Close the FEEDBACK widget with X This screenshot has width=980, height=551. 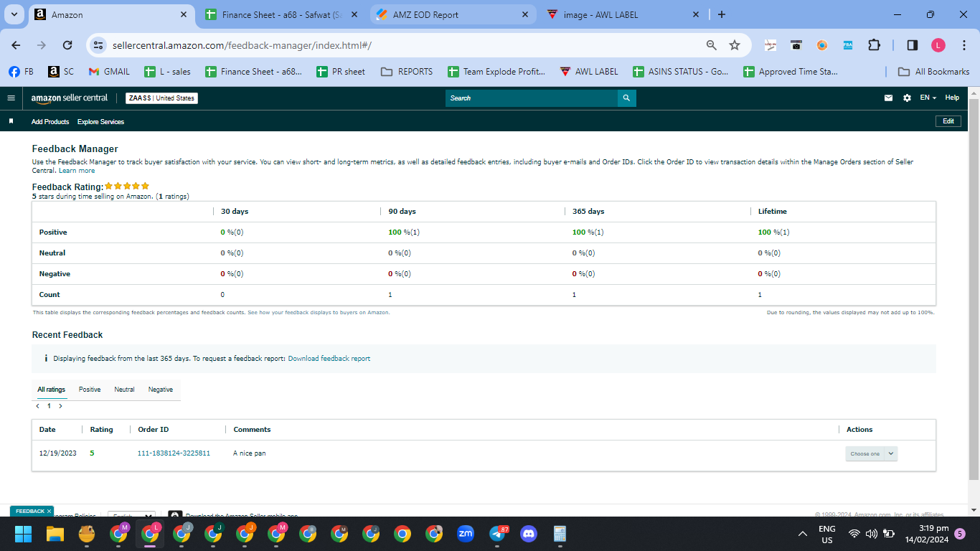coord(50,511)
